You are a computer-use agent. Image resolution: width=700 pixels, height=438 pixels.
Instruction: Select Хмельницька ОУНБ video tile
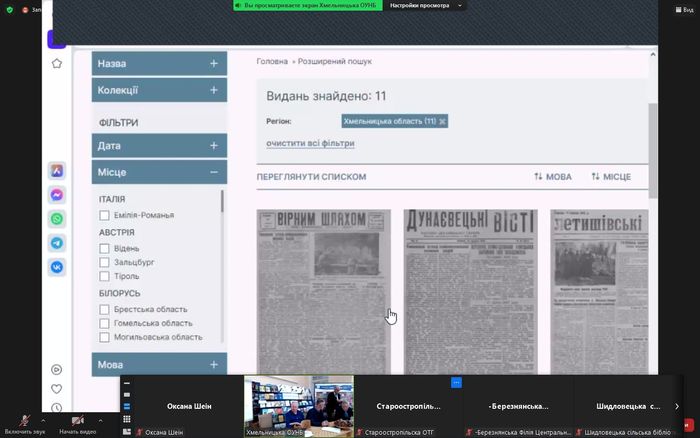tap(299, 406)
